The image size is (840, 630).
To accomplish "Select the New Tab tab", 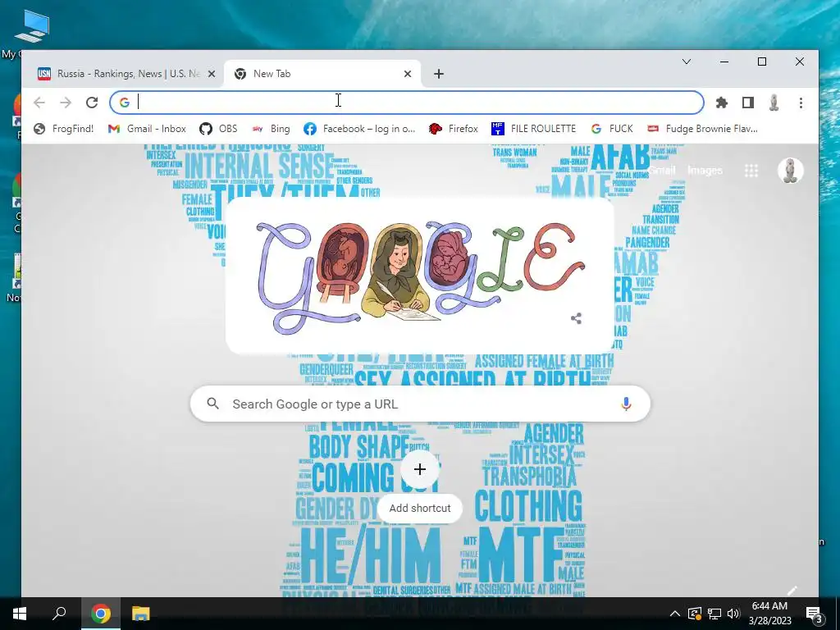I will (322, 74).
